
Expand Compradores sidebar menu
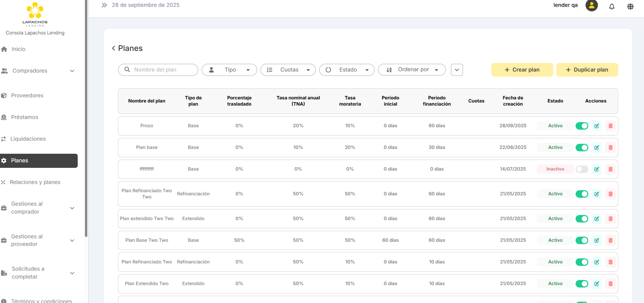[x=38, y=71]
